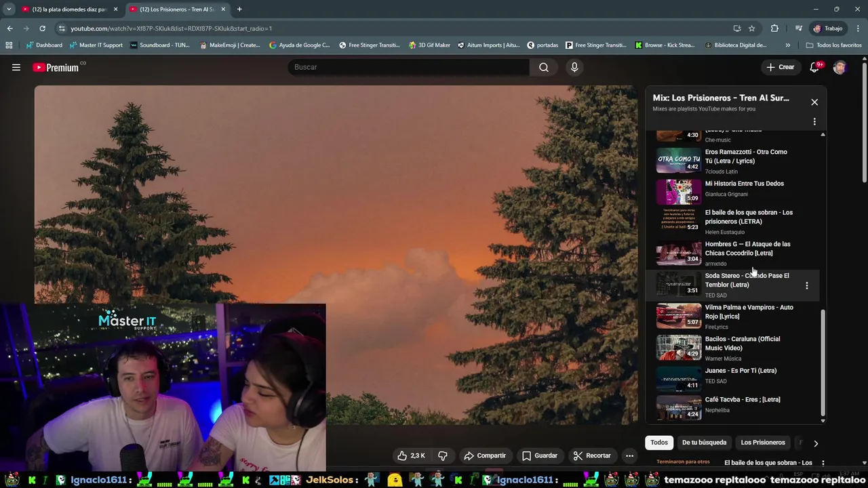Activate voice search microphone
The image size is (868, 488).
pyautogui.click(x=574, y=67)
